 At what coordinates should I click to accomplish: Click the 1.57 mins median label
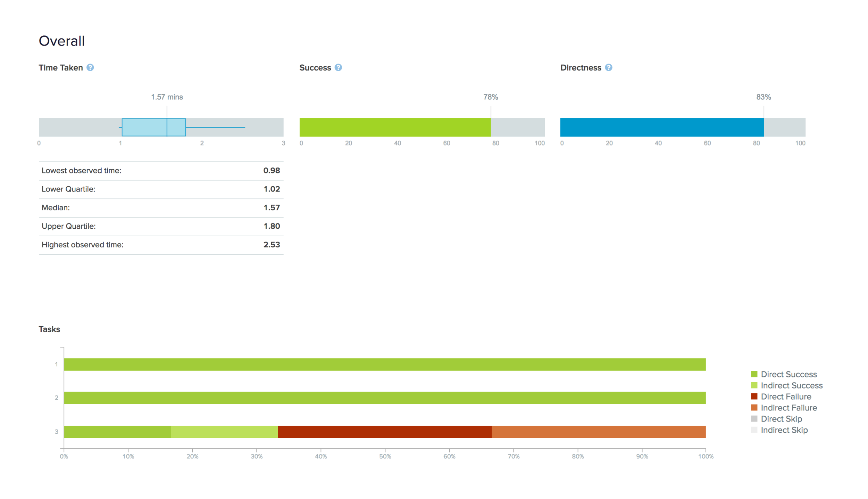coord(167,97)
